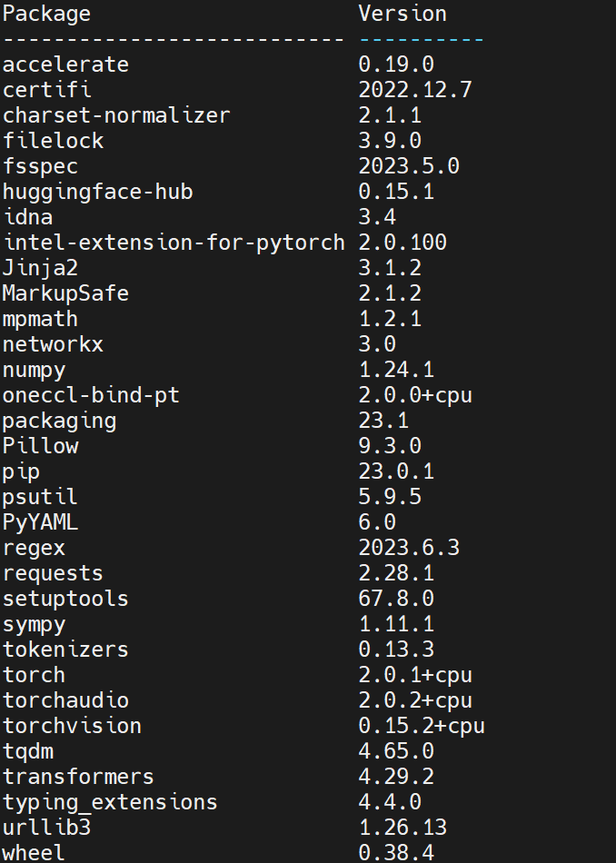
Task: Click oneccl-bind-pt package name
Action: (91, 394)
